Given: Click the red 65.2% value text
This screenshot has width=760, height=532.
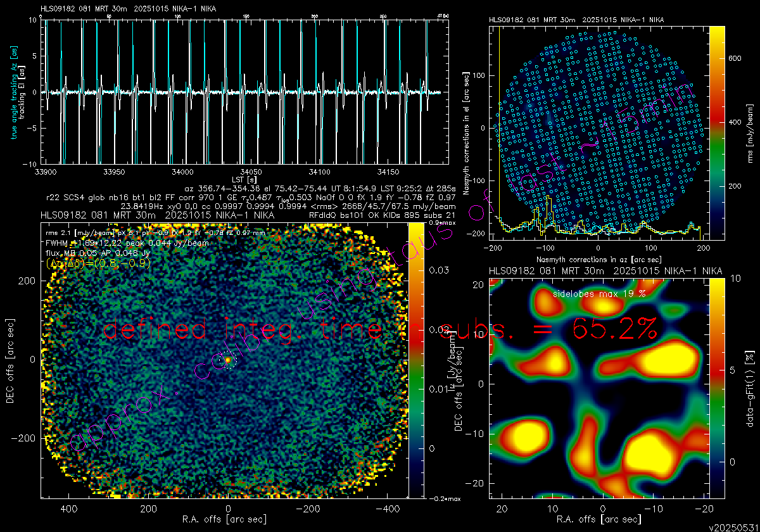Looking at the screenshot, I should tap(613, 329).
